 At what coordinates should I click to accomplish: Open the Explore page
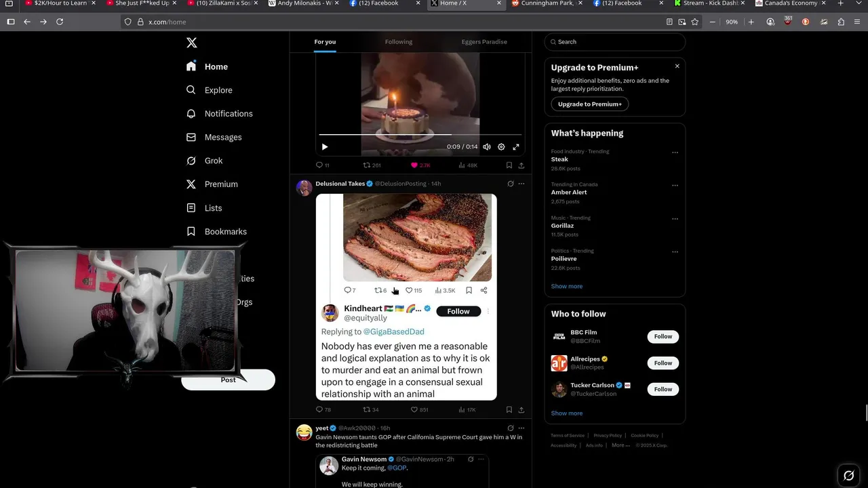(x=209, y=90)
